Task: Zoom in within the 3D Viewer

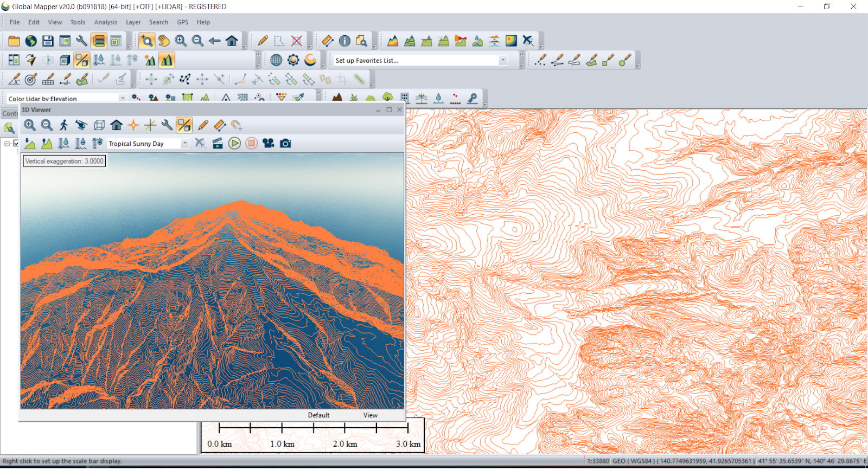Action: click(30, 125)
